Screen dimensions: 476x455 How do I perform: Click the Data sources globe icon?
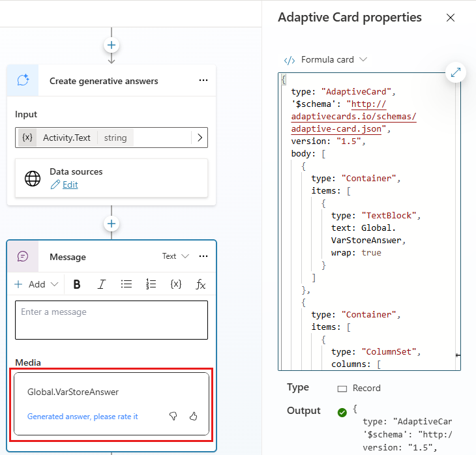[x=33, y=179]
